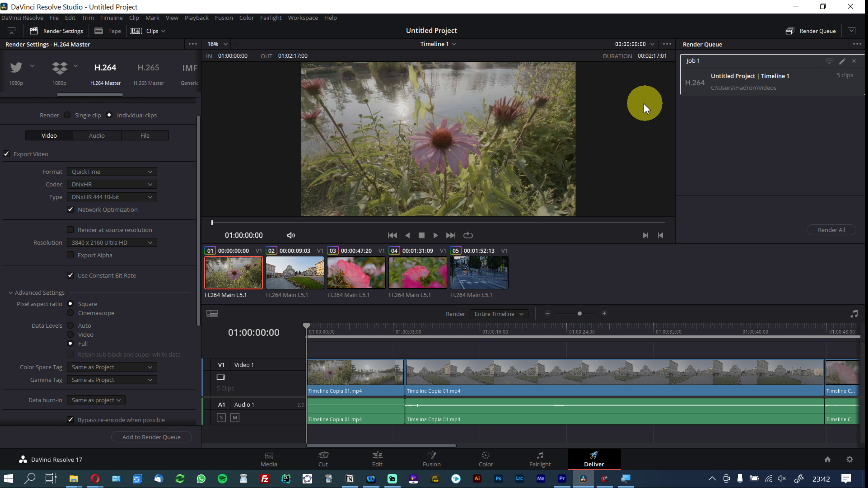Image resolution: width=868 pixels, height=488 pixels.
Task: Toggle Use Constant Bit Rate checkbox
Action: click(70, 275)
